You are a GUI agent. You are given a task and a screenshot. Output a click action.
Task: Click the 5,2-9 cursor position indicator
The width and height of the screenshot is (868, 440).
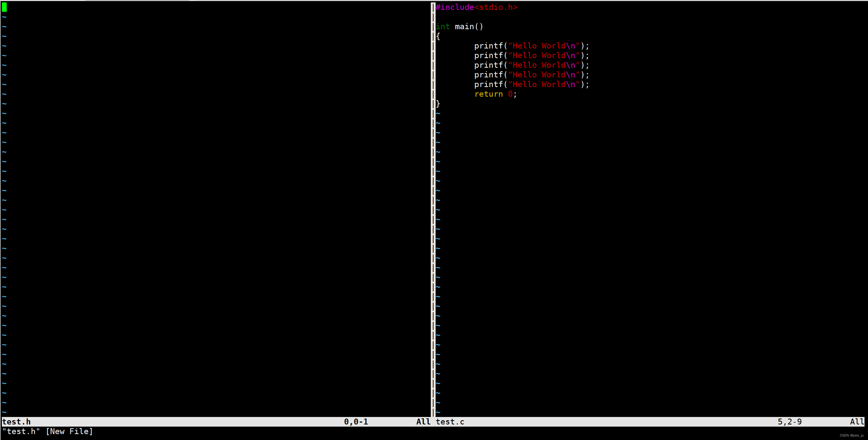coord(790,422)
